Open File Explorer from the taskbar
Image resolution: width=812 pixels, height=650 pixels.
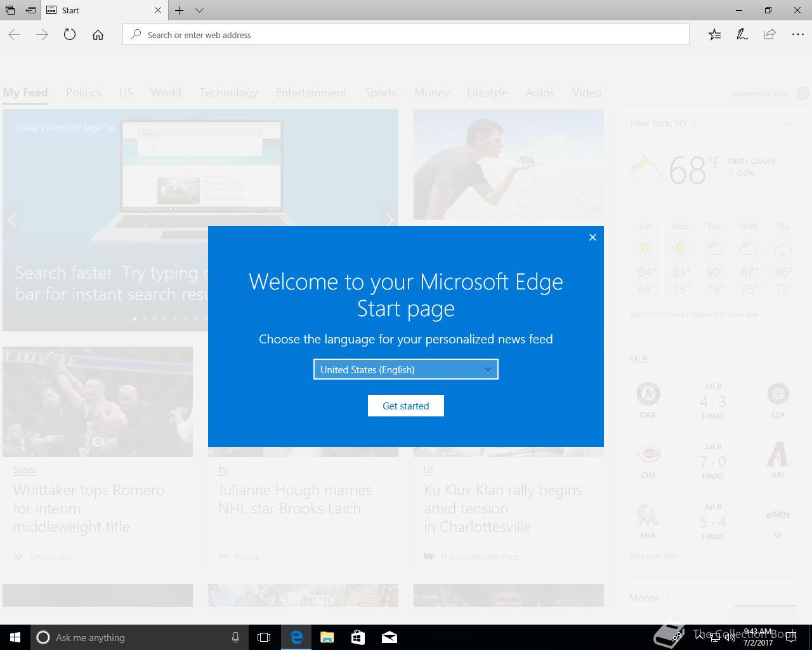(327, 637)
